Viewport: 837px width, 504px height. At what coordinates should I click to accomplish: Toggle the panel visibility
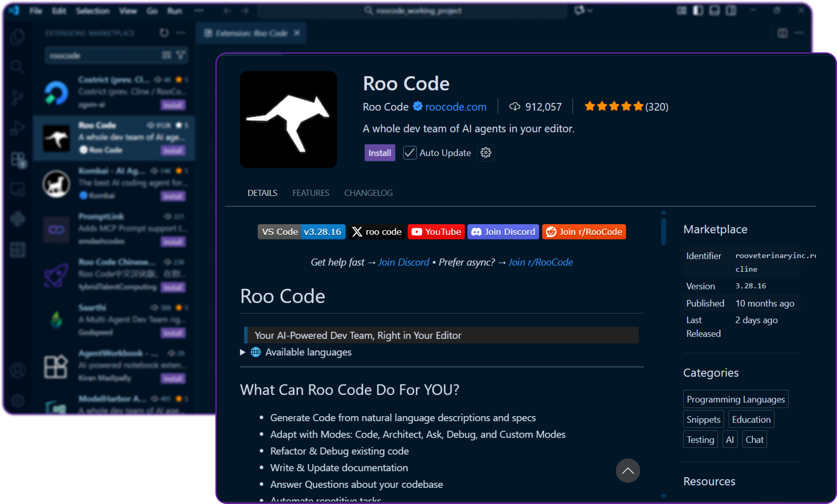tap(714, 11)
